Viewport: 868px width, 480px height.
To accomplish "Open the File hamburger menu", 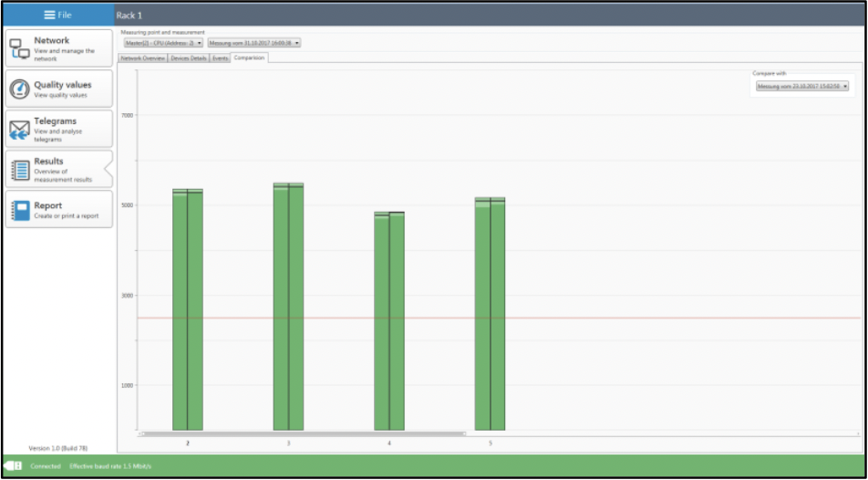I will (x=58, y=16).
